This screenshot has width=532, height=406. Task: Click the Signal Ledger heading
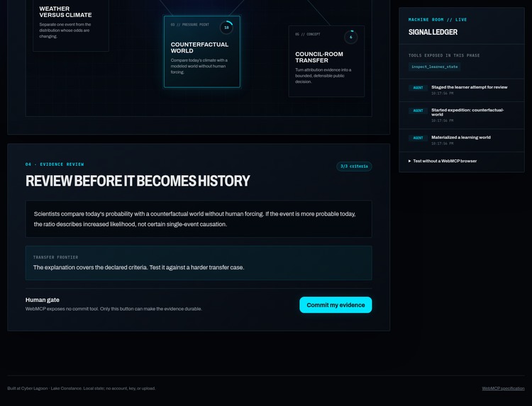(x=433, y=32)
